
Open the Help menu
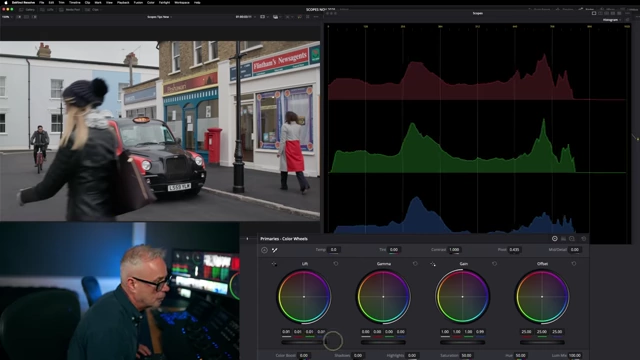(x=197, y=2)
